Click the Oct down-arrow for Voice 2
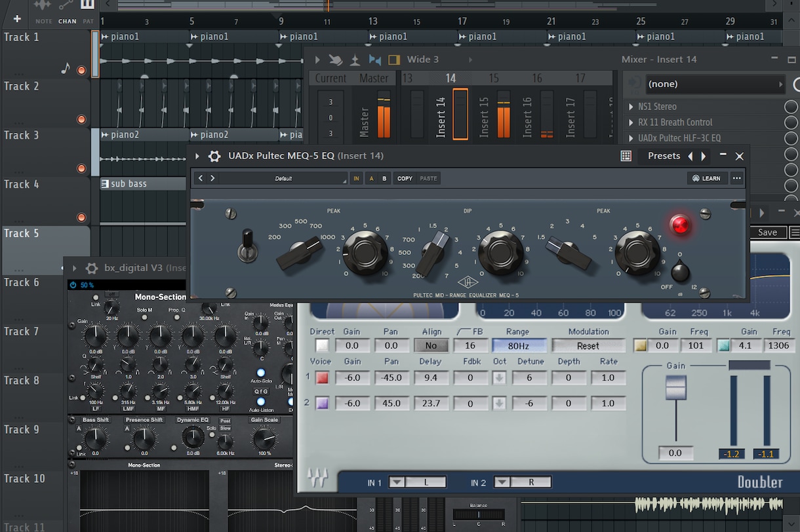Viewport: 800px width, 532px height. click(x=500, y=404)
